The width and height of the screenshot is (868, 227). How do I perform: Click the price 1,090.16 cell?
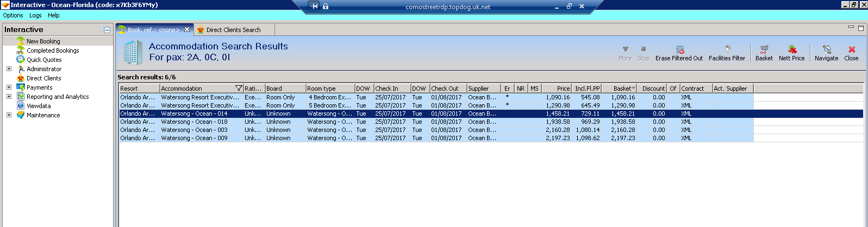[556, 97]
